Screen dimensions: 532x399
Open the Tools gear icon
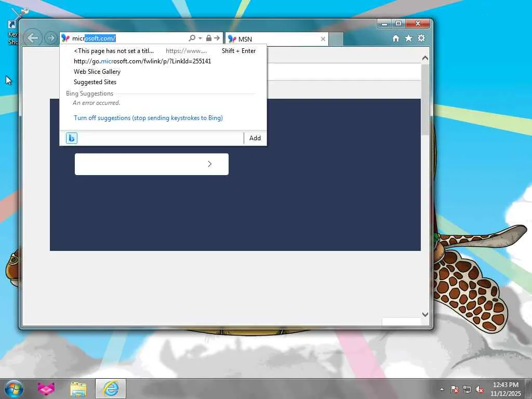pyautogui.click(x=421, y=38)
